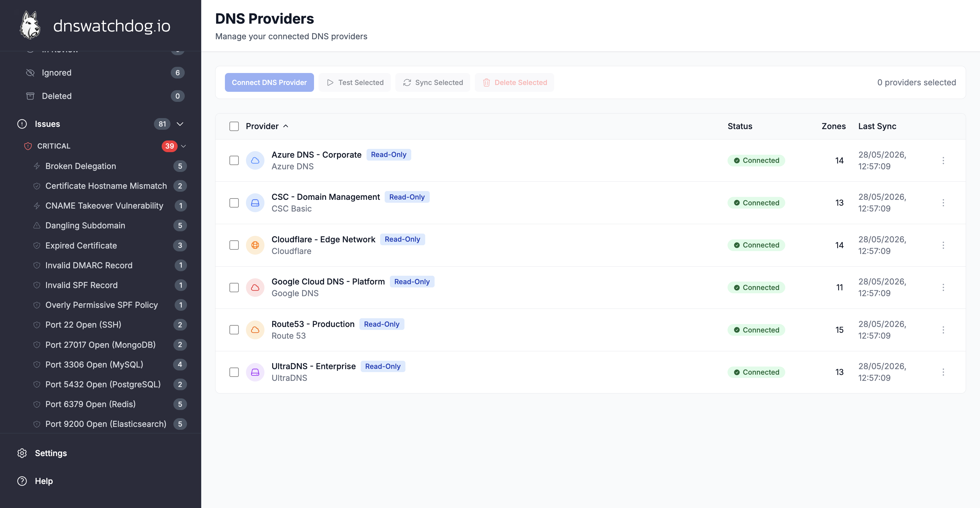
Task: Select the Port 3306 Open (MySQL) category
Action: pyautogui.click(x=109, y=364)
